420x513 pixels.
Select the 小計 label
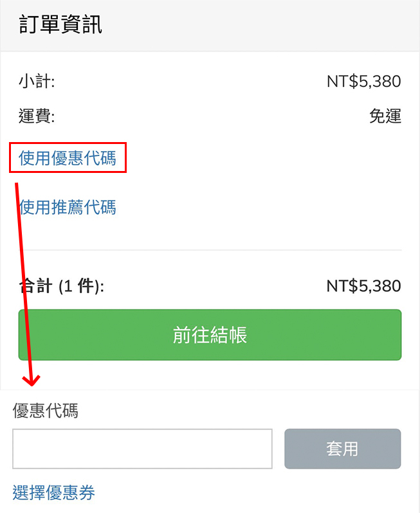[x=37, y=82]
